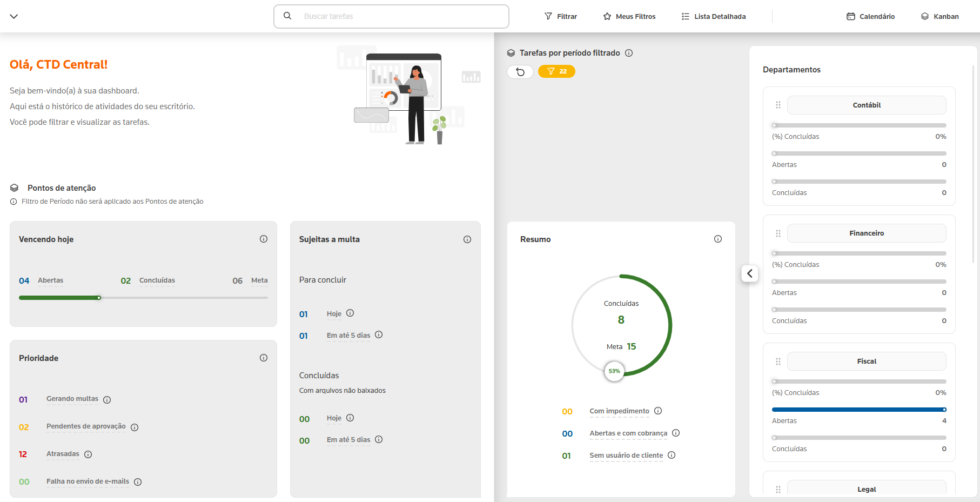Open info icon on Prioridade card
This screenshot has width=980, height=502.
(264, 358)
